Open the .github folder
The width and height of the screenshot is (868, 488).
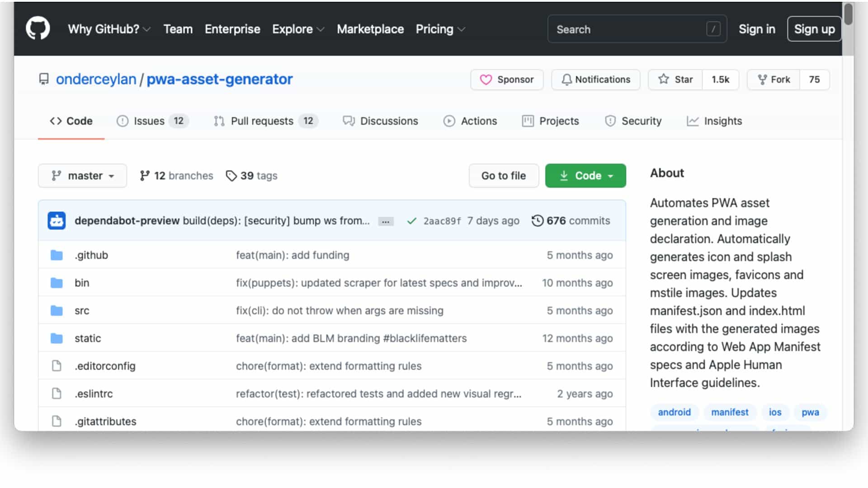pos(91,255)
